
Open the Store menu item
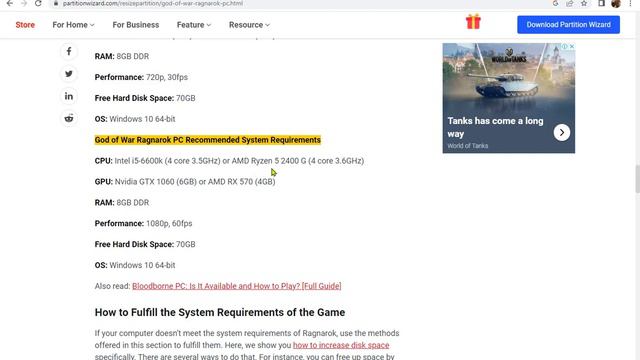[x=25, y=25]
